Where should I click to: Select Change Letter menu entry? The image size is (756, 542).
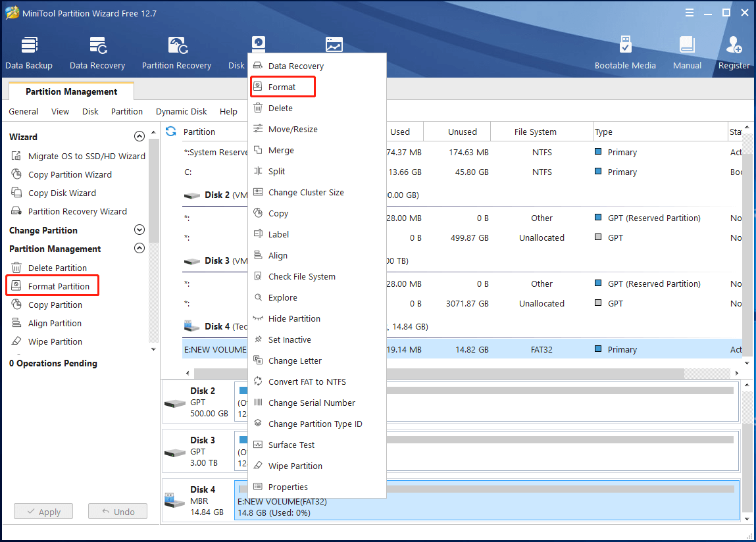click(316, 360)
